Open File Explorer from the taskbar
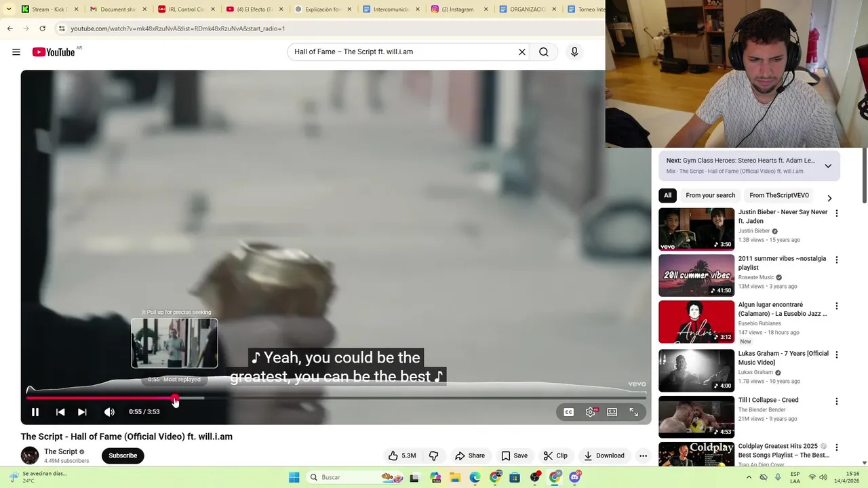868x488 pixels. (x=455, y=477)
